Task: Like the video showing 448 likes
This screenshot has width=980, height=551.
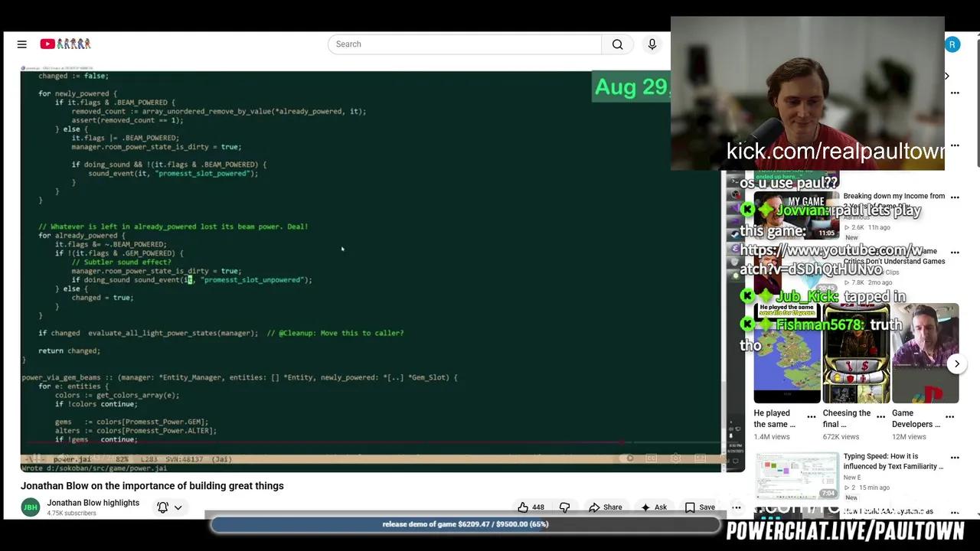Action: (531, 507)
